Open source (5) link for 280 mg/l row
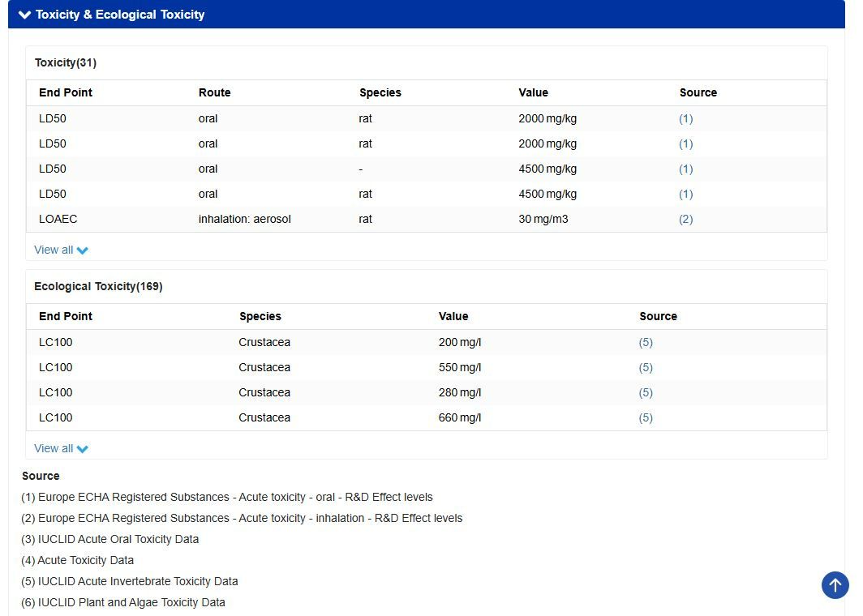Screen dimensions: 863x616 point(646,392)
